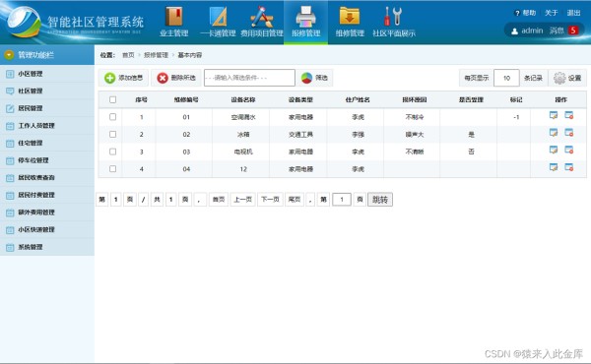Click the 维修编号 column header
The image size is (591, 364).
(186, 99)
